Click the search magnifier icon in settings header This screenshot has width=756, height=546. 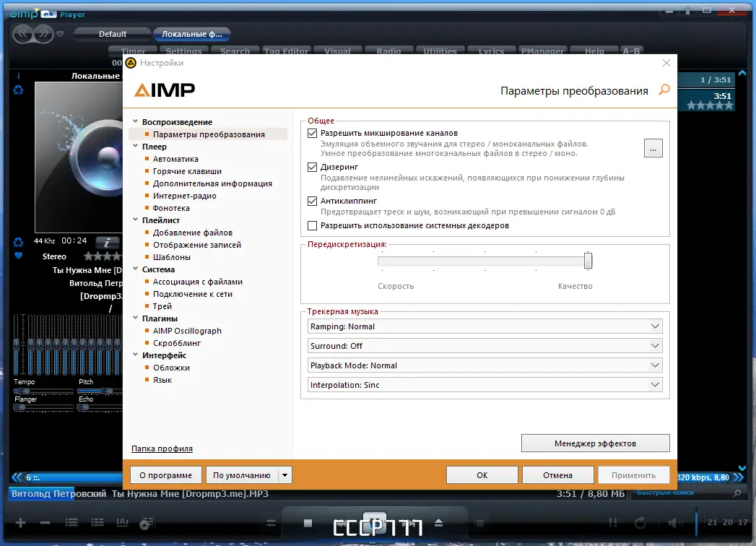point(664,90)
